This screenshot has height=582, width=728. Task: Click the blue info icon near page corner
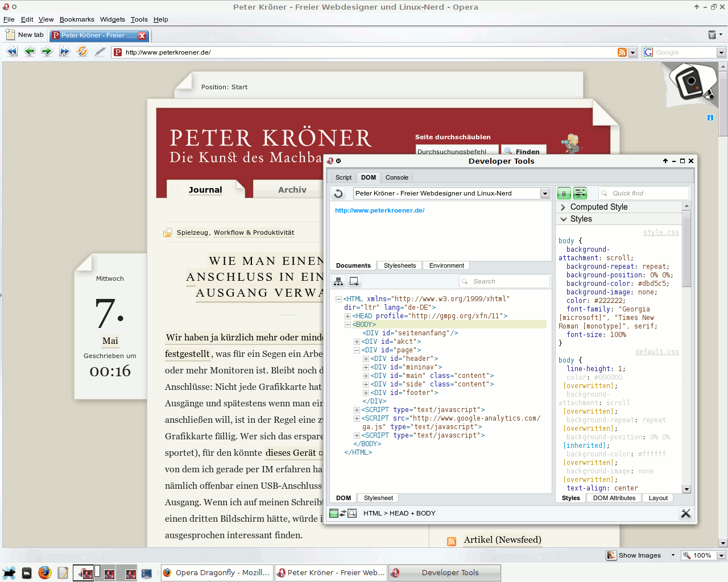710,118
